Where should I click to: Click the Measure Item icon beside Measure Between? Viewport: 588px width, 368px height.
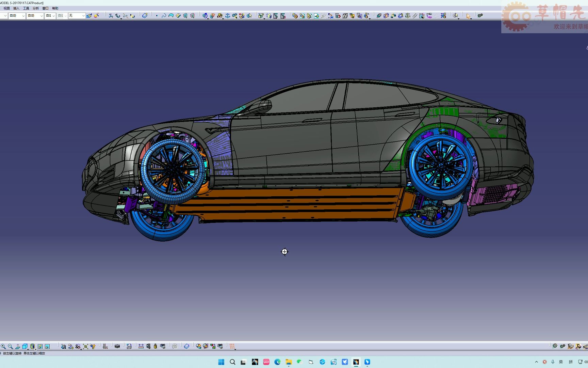coord(148,346)
